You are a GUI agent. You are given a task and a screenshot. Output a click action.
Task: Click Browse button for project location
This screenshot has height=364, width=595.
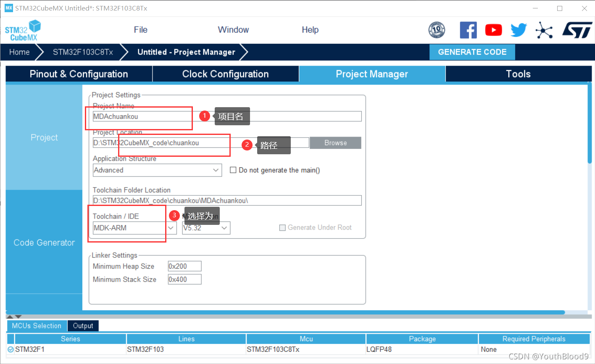(x=335, y=143)
